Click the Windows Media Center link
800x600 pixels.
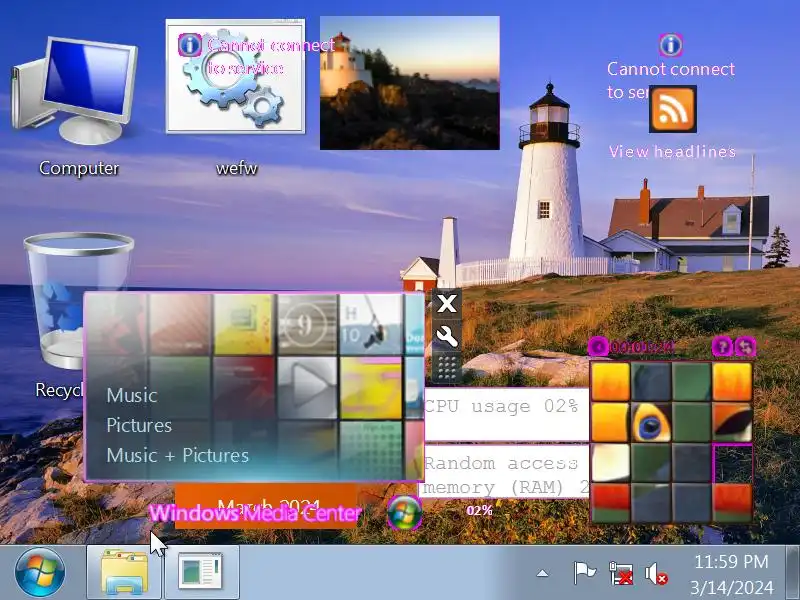256,513
